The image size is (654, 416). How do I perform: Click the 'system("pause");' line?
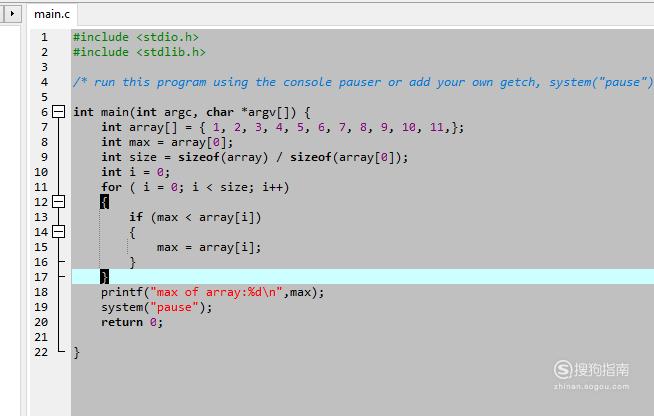pyautogui.click(x=156, y=307)
